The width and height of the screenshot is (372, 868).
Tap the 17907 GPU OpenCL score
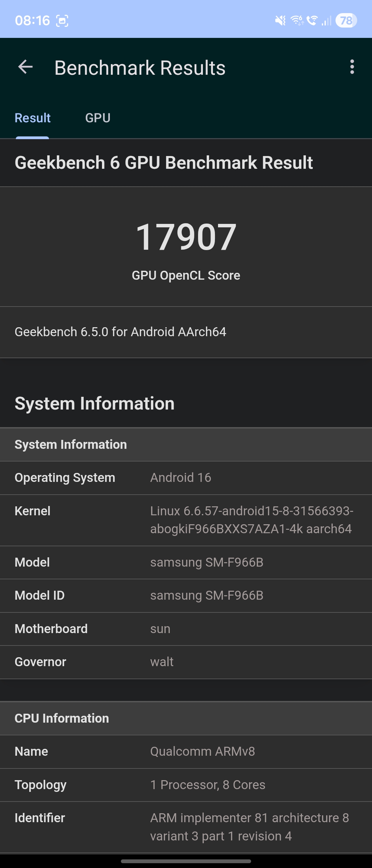tap(186, 237)
